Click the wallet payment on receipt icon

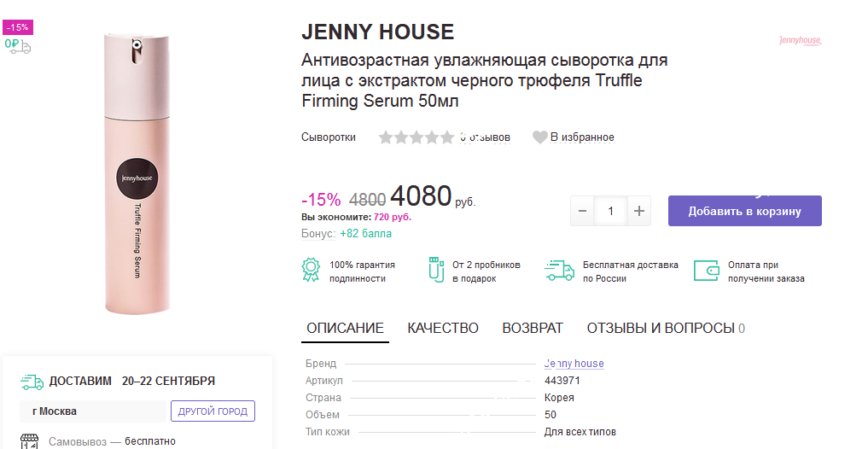click(707, 271)
